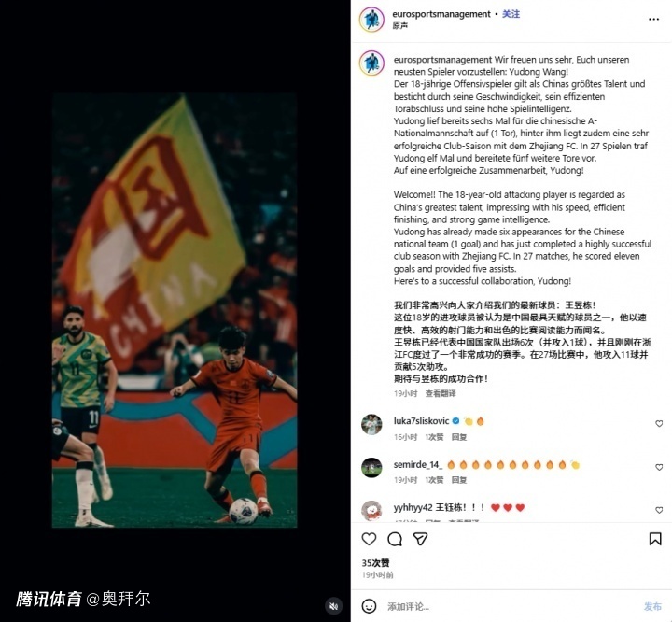
Task: Click the video of the player
Action: pyautogui.click(x=175, y=310)
